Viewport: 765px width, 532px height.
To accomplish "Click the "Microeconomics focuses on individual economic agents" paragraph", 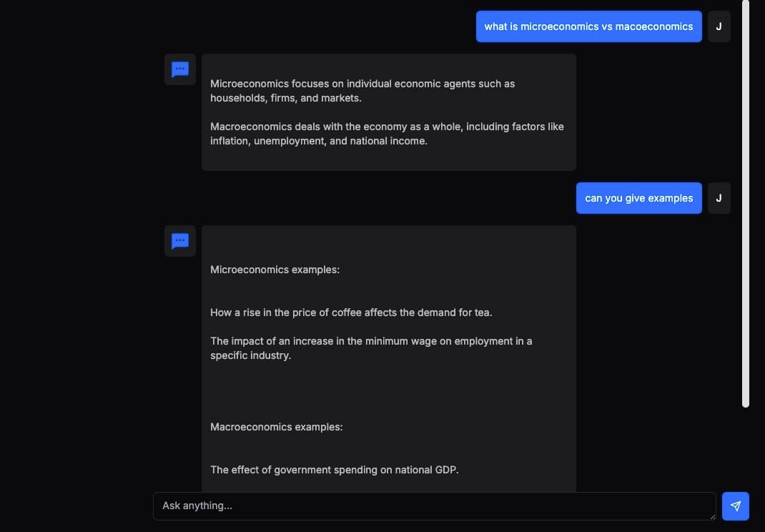I will (x=362, y=91).
